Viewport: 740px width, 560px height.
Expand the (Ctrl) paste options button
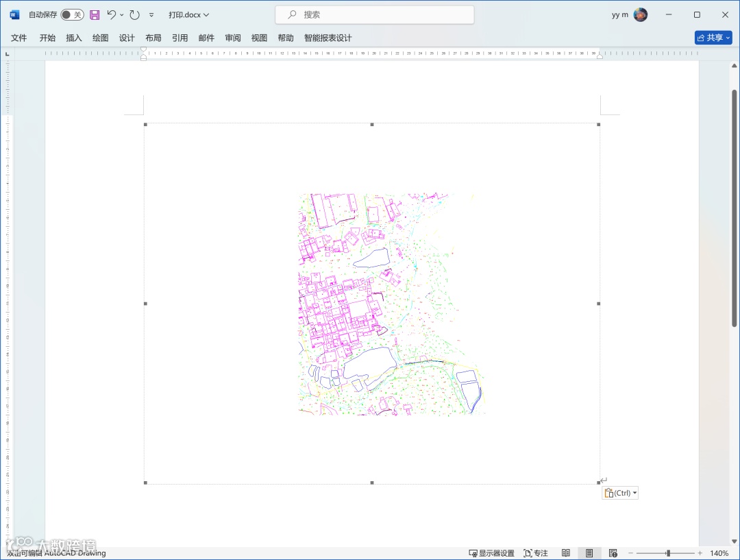coord(620,493)
